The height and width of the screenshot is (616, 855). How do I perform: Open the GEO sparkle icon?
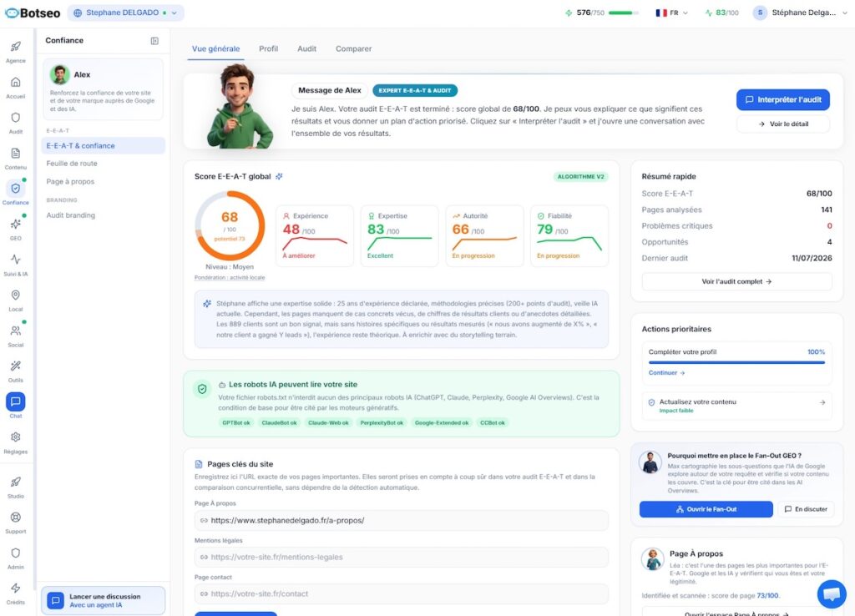tap(16, 224)
